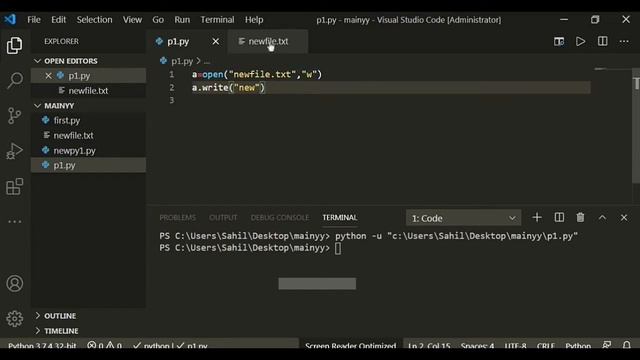
Task: Create a new terminal with plus icon
Action: pos(537,218)
